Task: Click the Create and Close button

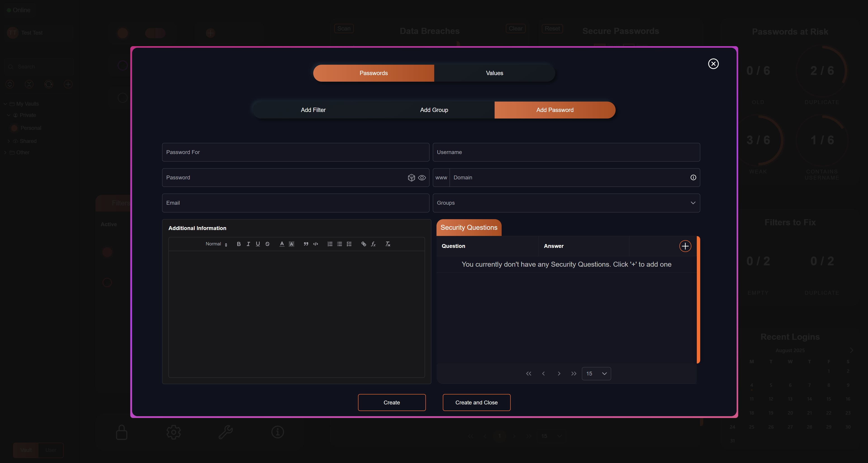Action: click(476, 402)
